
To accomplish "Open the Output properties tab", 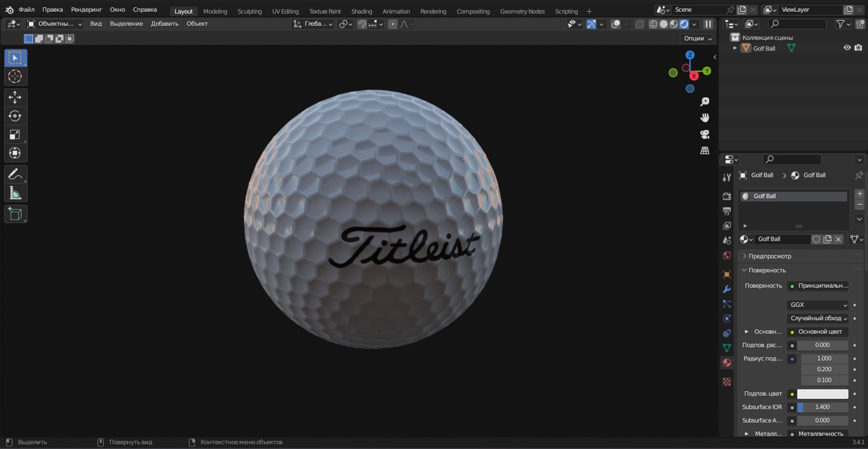I will pyautogui.click(x=726, y=211).
